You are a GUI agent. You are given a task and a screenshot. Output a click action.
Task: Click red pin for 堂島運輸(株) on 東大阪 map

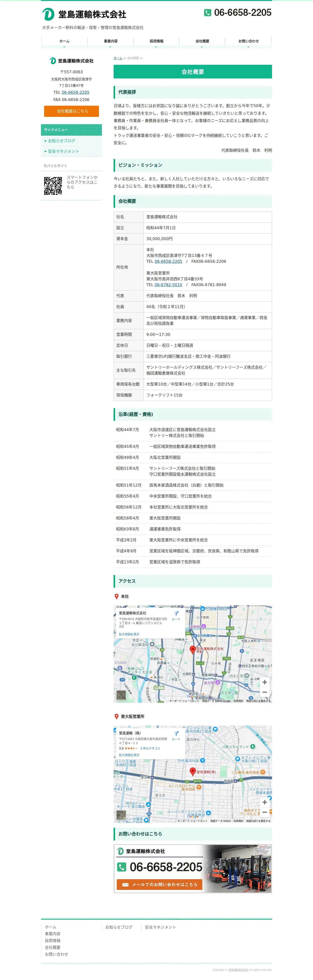(x=193, y=772)
